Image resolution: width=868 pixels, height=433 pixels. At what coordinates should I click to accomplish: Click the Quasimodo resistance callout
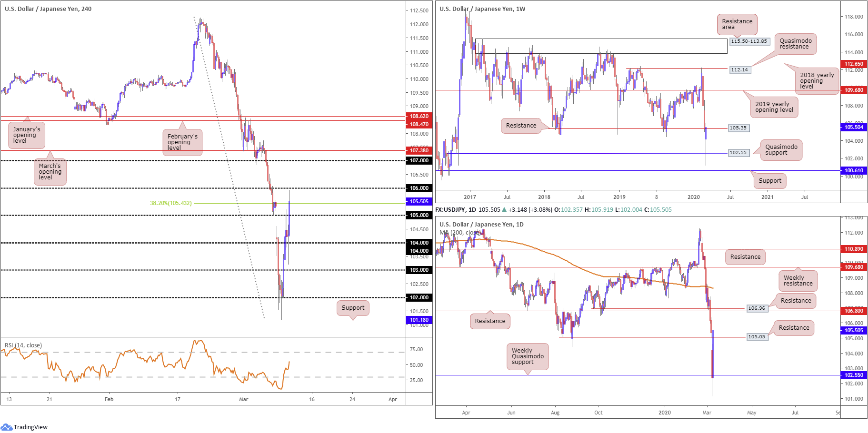click(x=795, y=44)
